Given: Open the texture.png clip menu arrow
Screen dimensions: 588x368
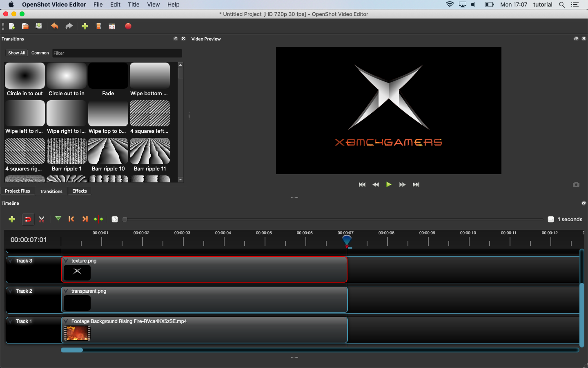Looking at the screenshot, I should point(66,261).
